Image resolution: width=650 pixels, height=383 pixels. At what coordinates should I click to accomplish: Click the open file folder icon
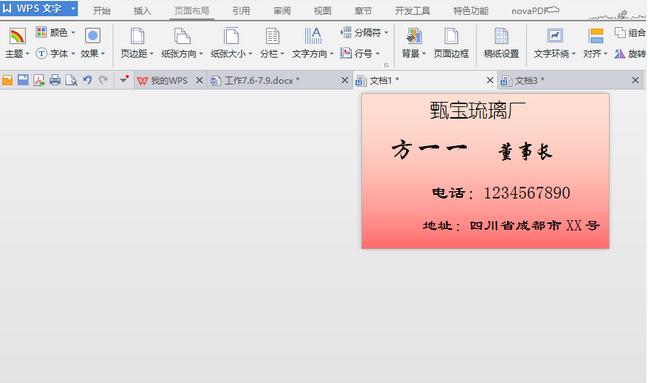(7, 80)
